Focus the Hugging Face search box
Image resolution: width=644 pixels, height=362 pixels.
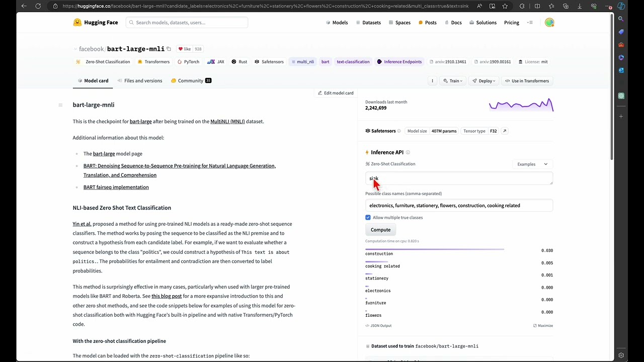187,23
